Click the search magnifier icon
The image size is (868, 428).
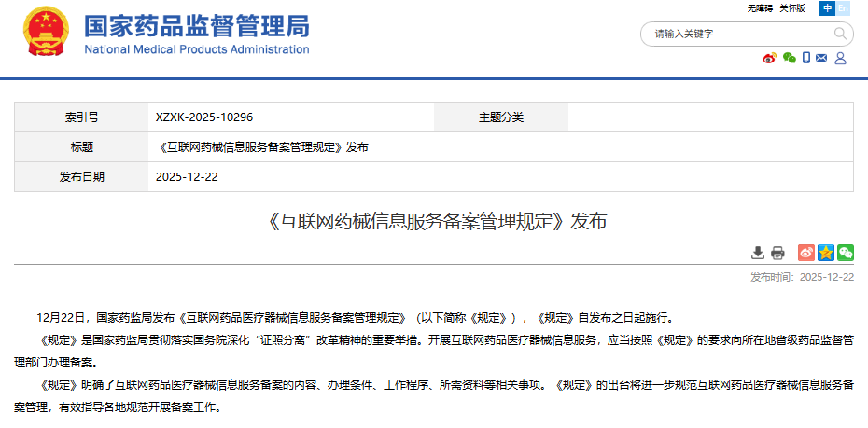coord(840,34)
